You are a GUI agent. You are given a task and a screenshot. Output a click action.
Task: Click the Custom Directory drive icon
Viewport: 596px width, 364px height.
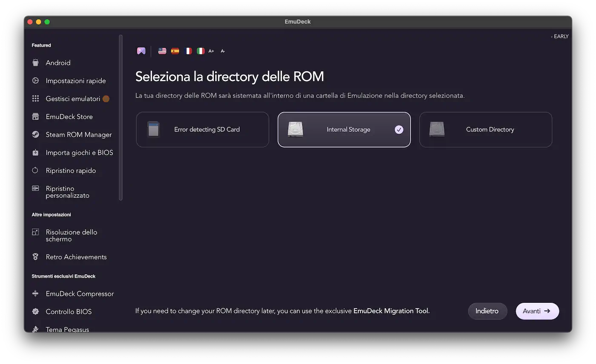coord(437,130)
